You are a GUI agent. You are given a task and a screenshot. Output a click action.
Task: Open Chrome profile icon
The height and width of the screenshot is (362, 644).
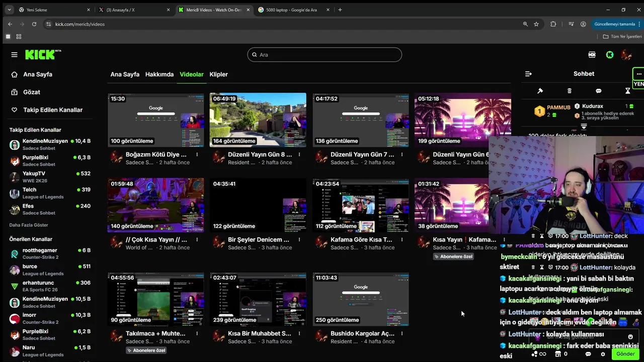(x=583, y=24)
